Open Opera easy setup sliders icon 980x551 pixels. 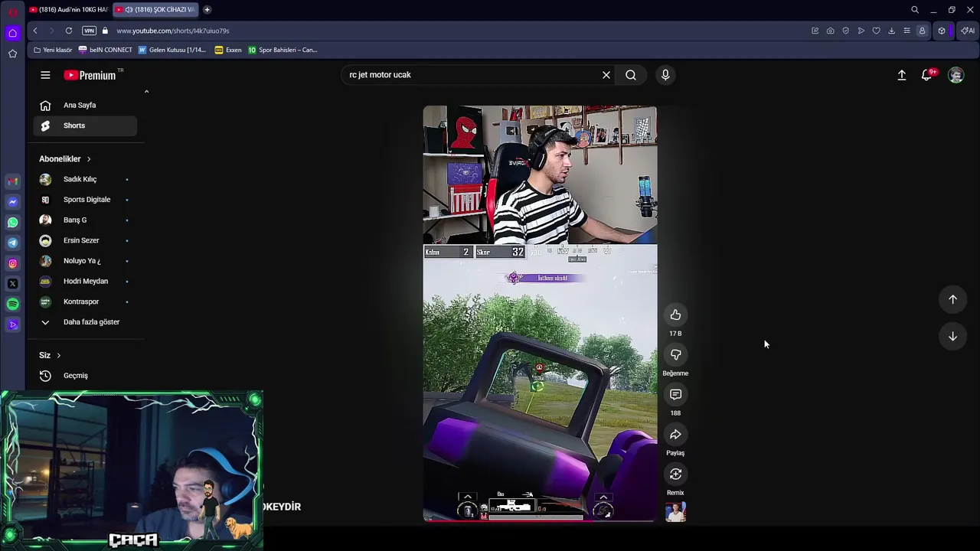pos(906,31)
